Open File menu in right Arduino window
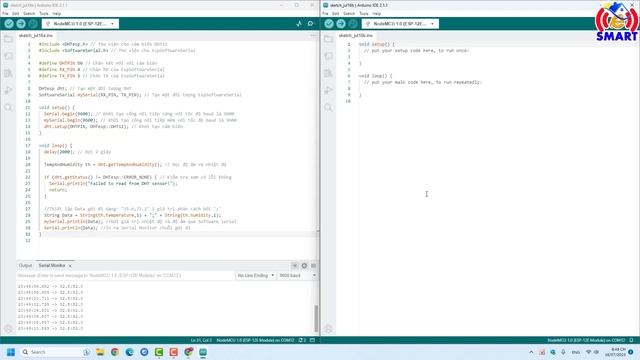The height and width of the screenshot is (360, 640). 325,13
